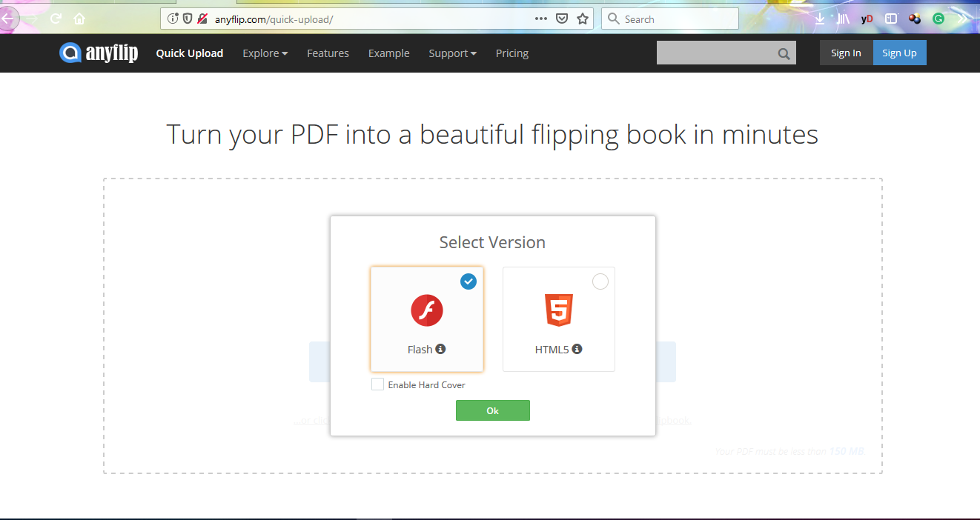Click the Sign Up button
Screen dimensions: 980x520
click(899, 53)
